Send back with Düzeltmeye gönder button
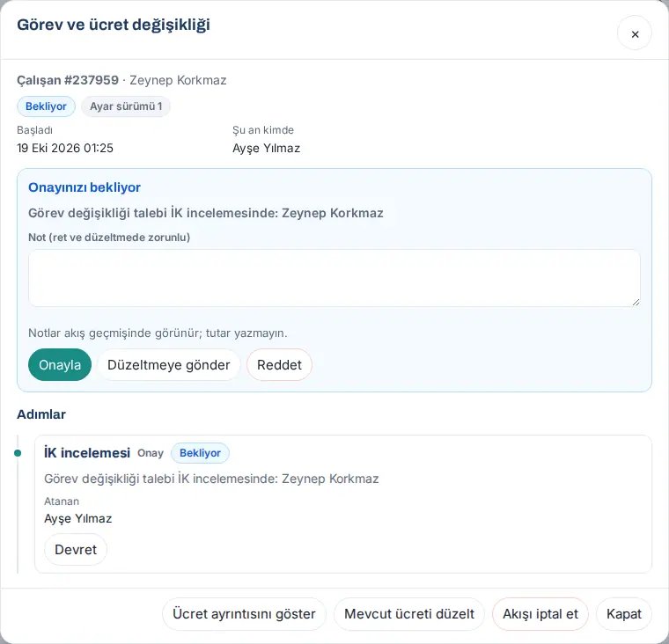The width and height of the screenshot is (669, 644). coord(168,364)
